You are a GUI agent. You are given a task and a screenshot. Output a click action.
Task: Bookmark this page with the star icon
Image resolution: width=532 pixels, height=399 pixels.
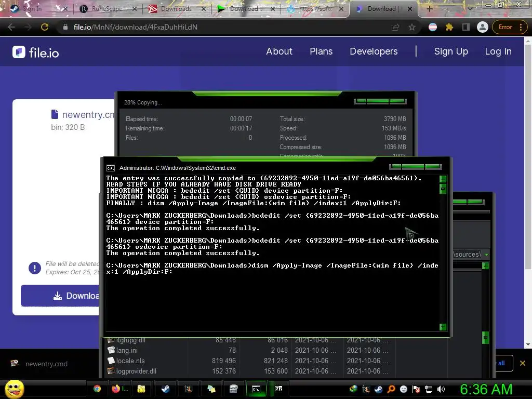pos(412,27)
